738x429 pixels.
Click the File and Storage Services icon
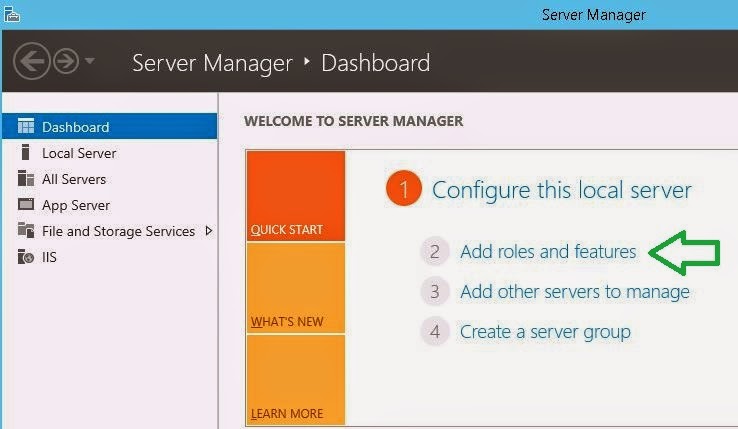[x=26, y=230]
